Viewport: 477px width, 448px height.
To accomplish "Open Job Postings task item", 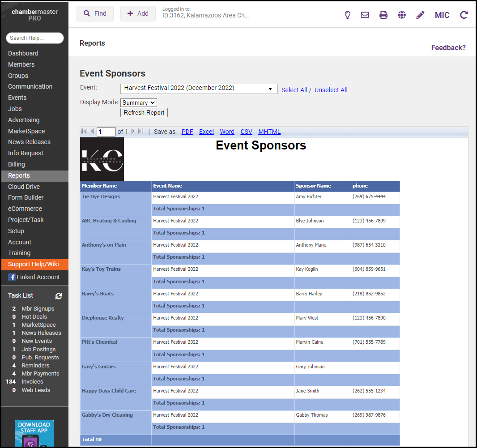I will pos(38,350).
